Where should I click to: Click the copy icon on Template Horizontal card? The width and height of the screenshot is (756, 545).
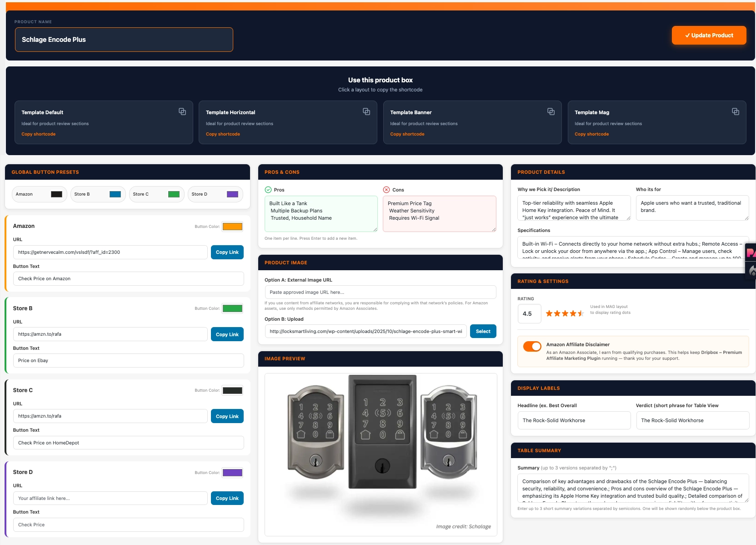(366, 111)
